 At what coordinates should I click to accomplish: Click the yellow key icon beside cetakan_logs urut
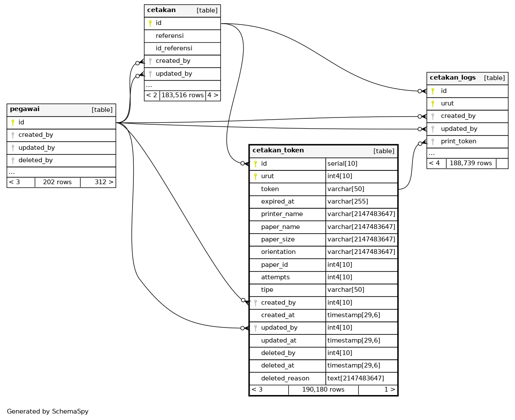(433, 104)
